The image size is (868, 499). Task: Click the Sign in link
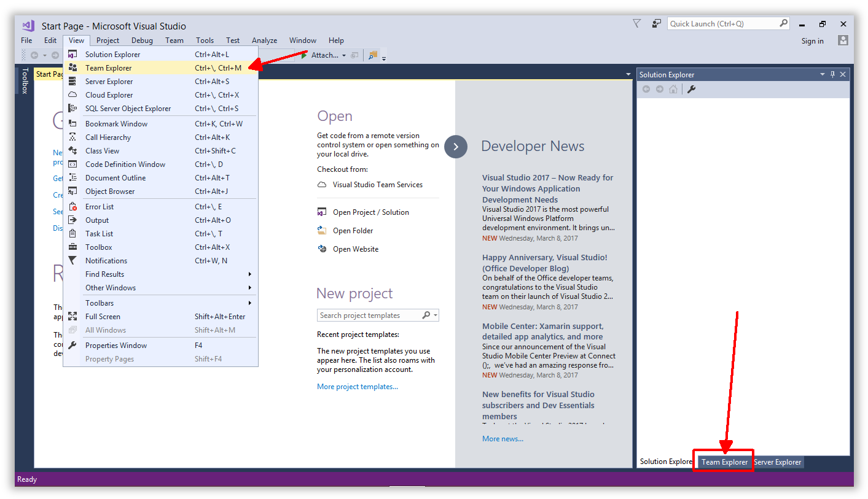(x=812, y=41)
